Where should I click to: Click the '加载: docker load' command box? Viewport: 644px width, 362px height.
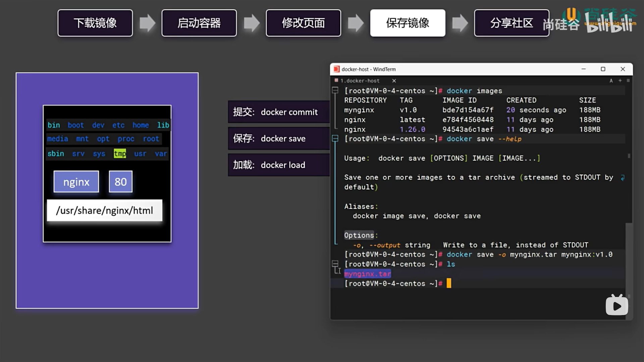279,165
